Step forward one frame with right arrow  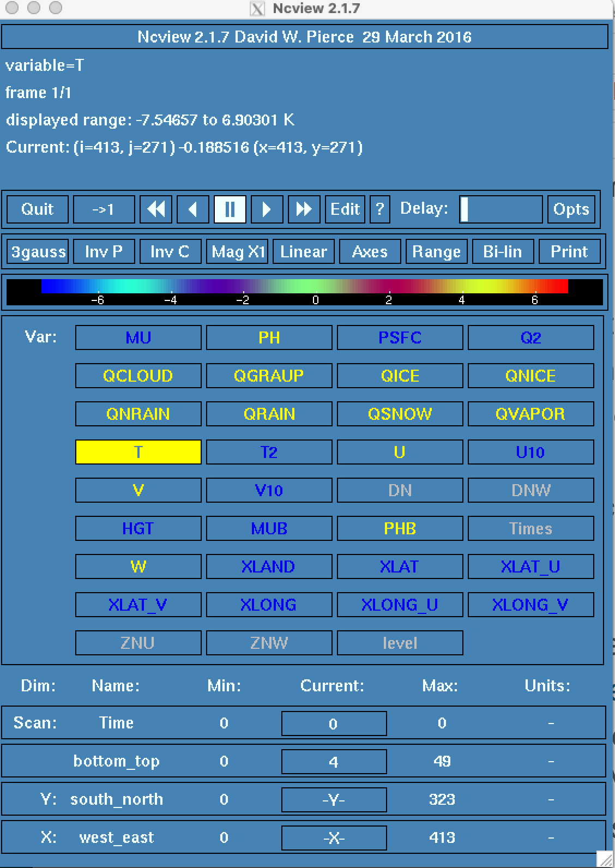[267, 209]
